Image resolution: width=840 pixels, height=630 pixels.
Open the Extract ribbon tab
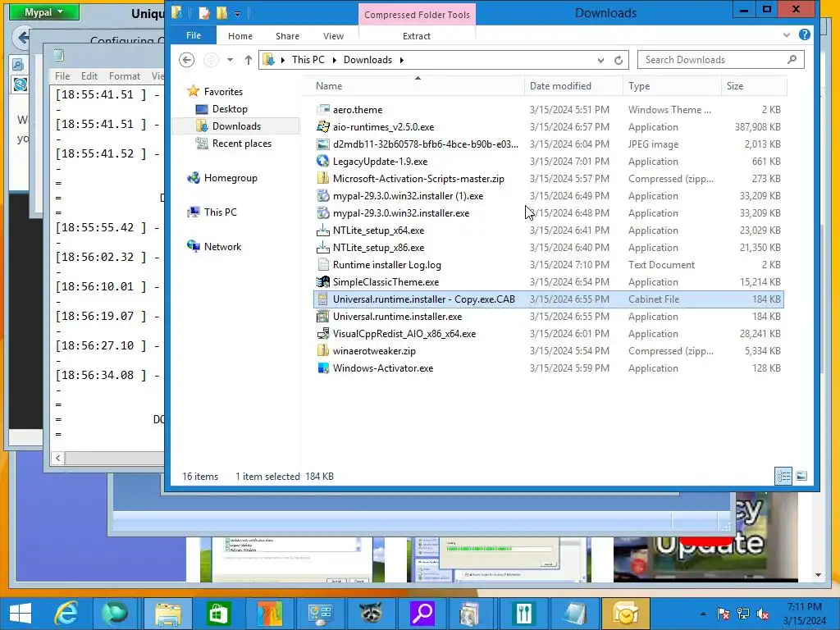(x=416, y=36)
